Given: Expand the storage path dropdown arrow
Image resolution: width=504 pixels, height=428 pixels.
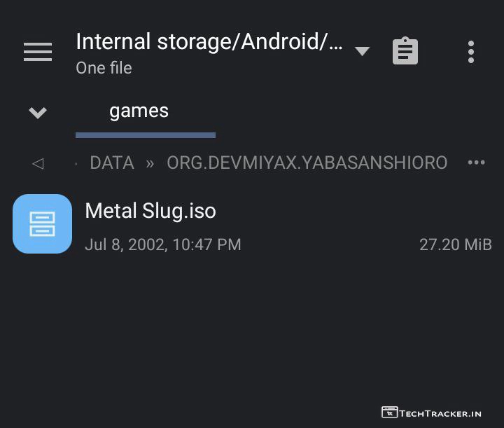Looking at the screenshot, I should [362, 51].
